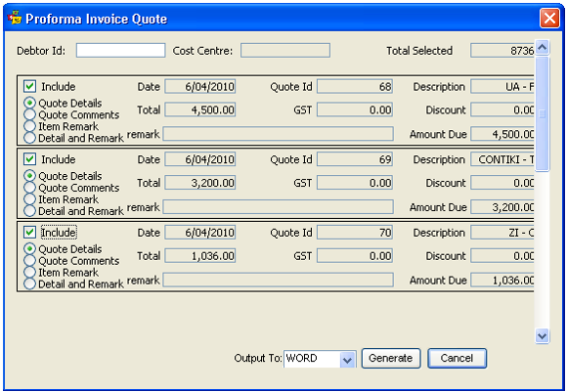
Task: Click the GST field of quote 69
Action: (x=355, y=183)
